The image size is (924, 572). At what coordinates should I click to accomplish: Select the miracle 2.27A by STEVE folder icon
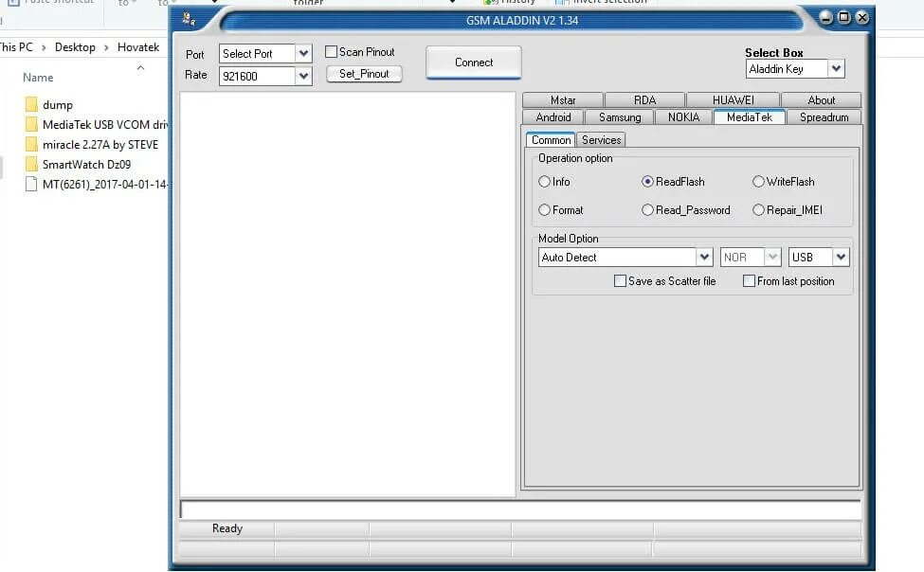[x=32, y=145]
